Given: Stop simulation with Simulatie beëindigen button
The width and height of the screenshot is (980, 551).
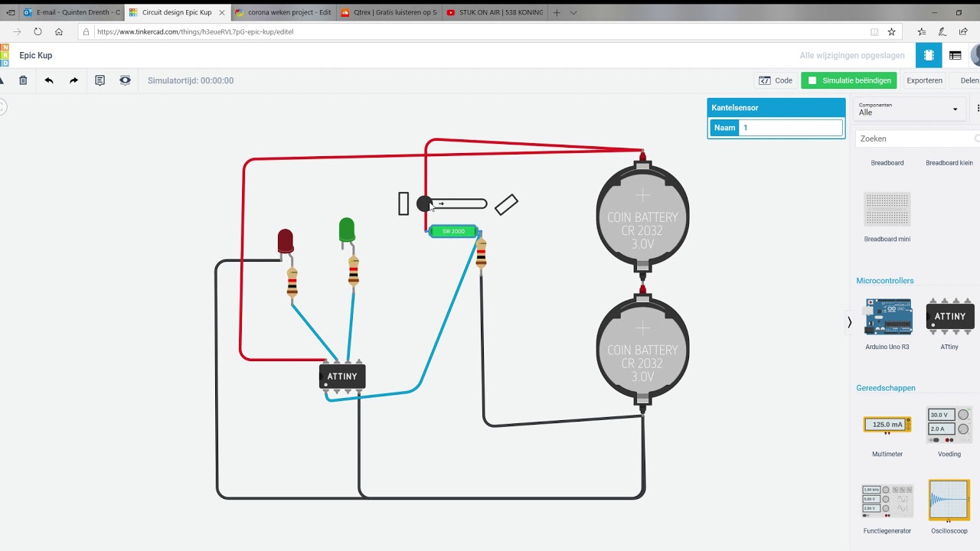Looking at the screenshot, I should pos(849,80).
